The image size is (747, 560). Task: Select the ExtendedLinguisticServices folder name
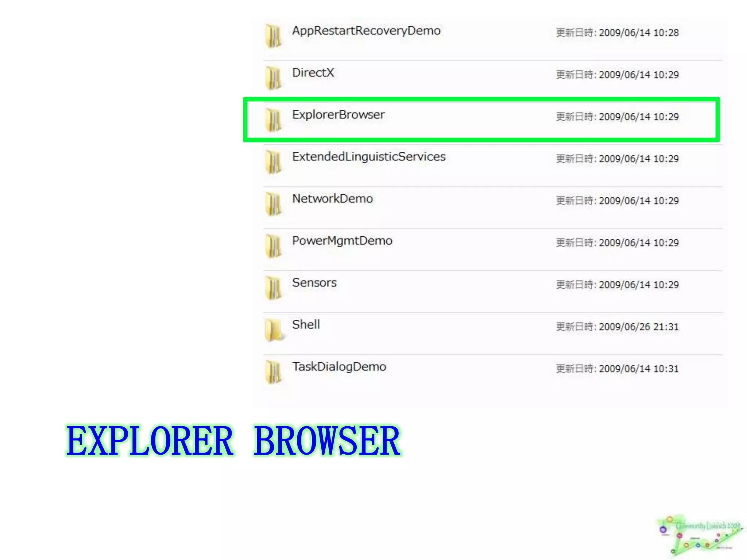(369, 157)
